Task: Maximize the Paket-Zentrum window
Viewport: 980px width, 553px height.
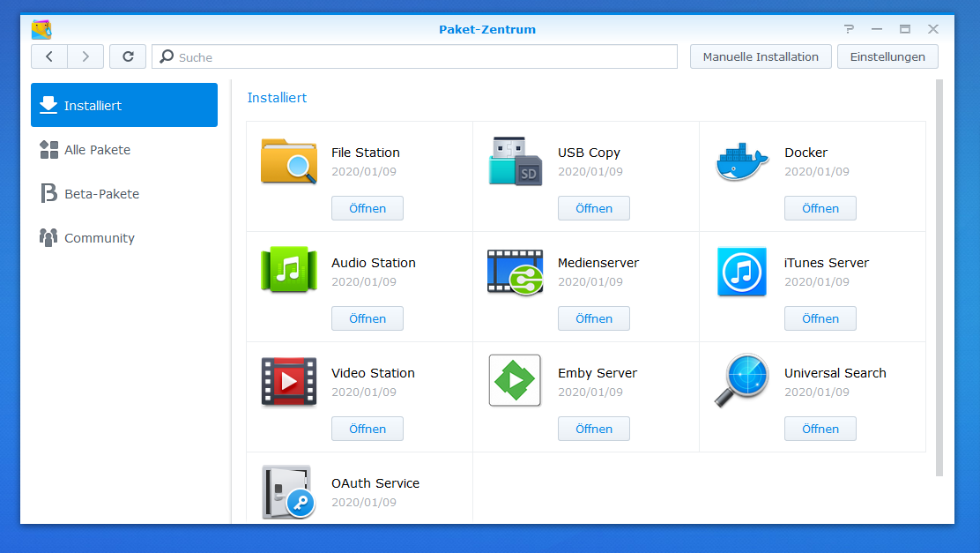Action: click(905, 29)
